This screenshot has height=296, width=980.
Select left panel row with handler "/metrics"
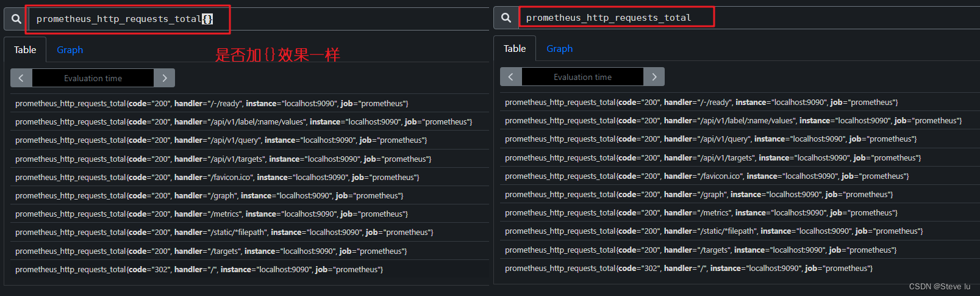pos(250,214)
